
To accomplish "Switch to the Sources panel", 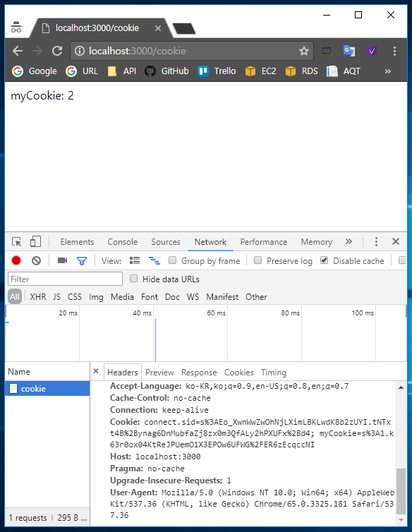I will (166, 242).
